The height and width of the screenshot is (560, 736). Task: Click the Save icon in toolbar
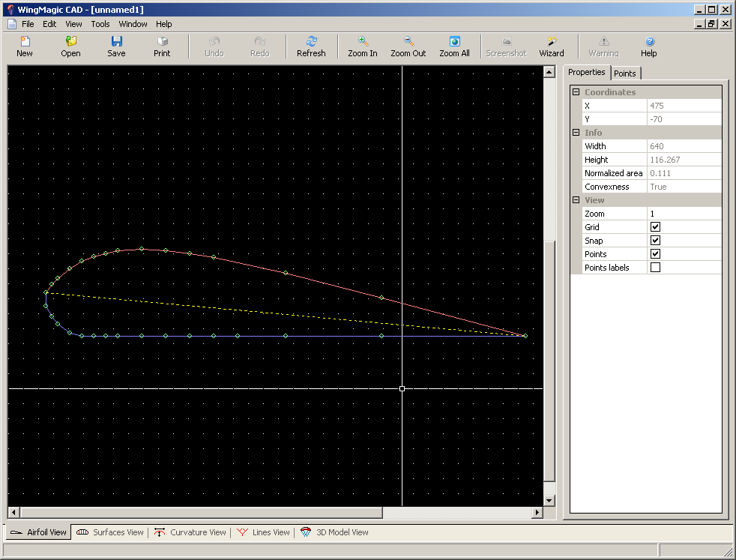(116, 41)
